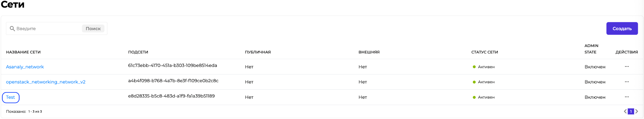
Task: Click the Название сети column header
Action: (23, 52)
